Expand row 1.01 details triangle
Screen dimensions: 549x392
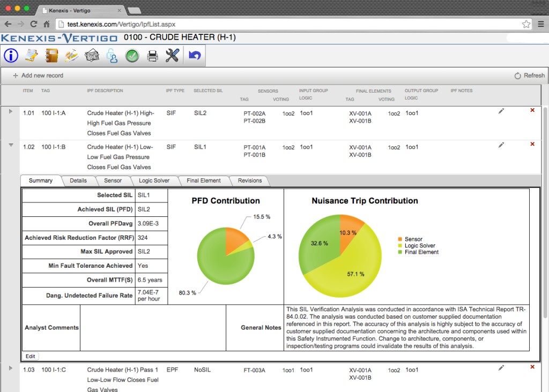11,111
